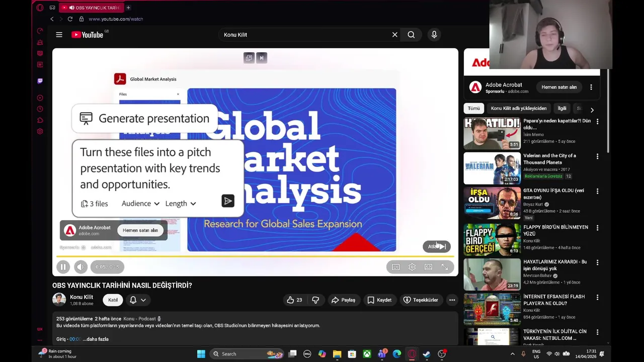
Task: Open options menu for Papara video
Action: click(x=598, y=122)
